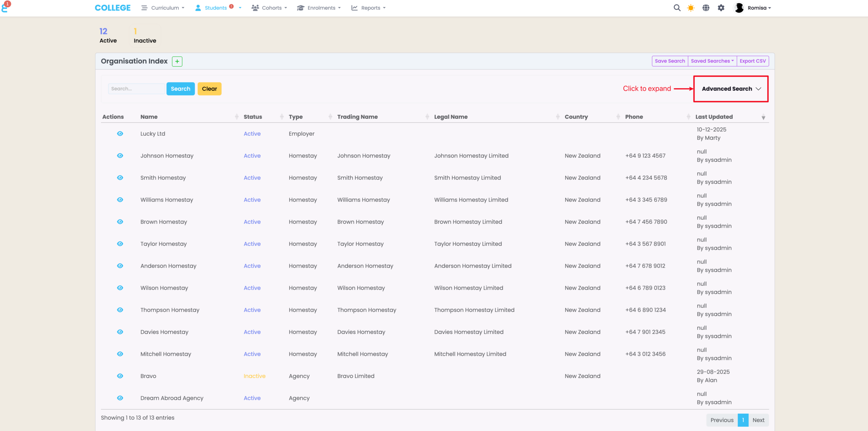Click the Export CSV button
The height and width of the screenshot is (431, 868).
(752, 61)
